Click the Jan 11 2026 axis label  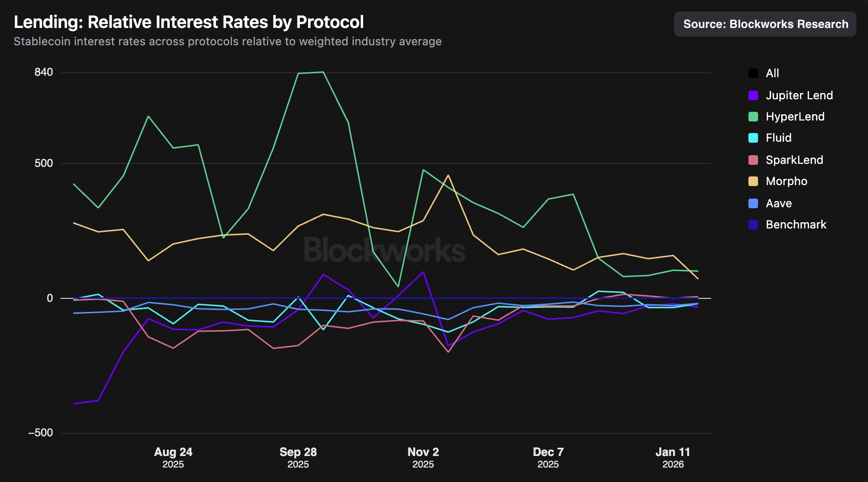coord(673,457)
